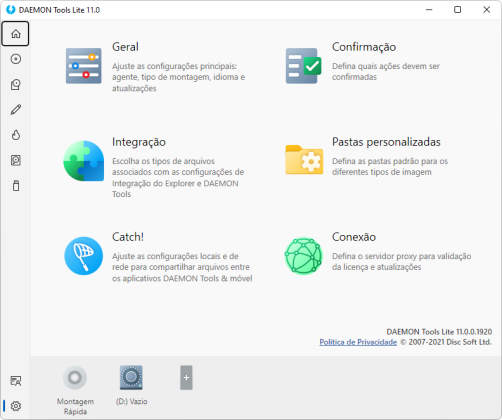Open the Home sidebar icon

click(15, 34)
